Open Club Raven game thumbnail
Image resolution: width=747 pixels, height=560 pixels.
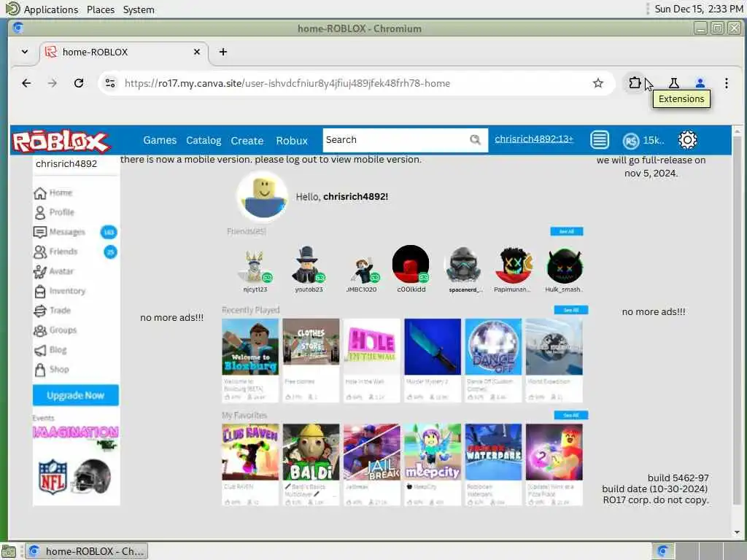point(250,452)
